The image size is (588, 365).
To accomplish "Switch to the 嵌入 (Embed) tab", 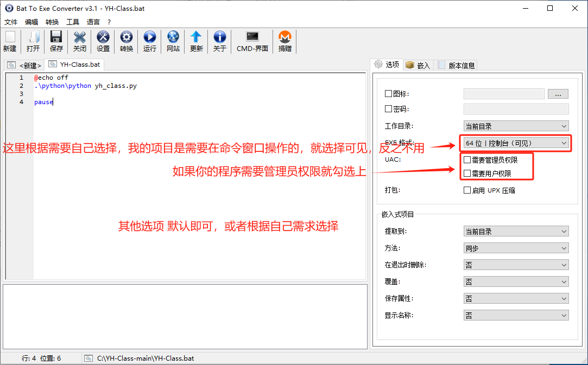I will click(x=419, y=65).
